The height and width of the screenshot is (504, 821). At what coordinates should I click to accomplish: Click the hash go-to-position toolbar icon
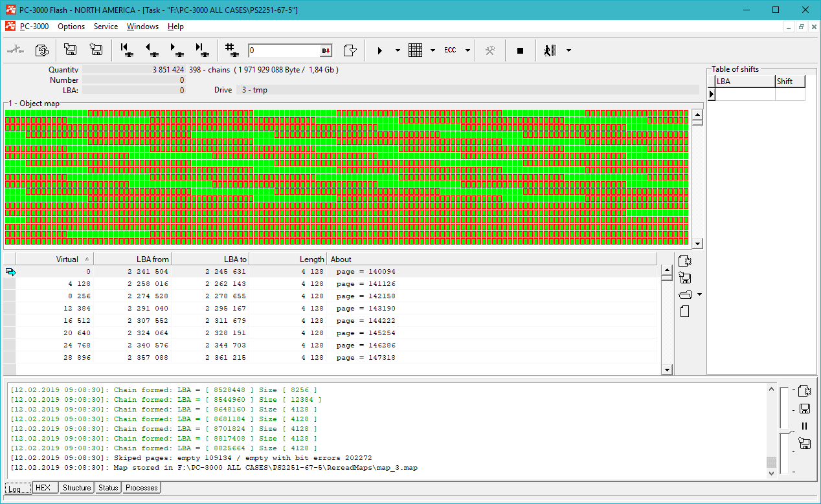coord(231,50)
